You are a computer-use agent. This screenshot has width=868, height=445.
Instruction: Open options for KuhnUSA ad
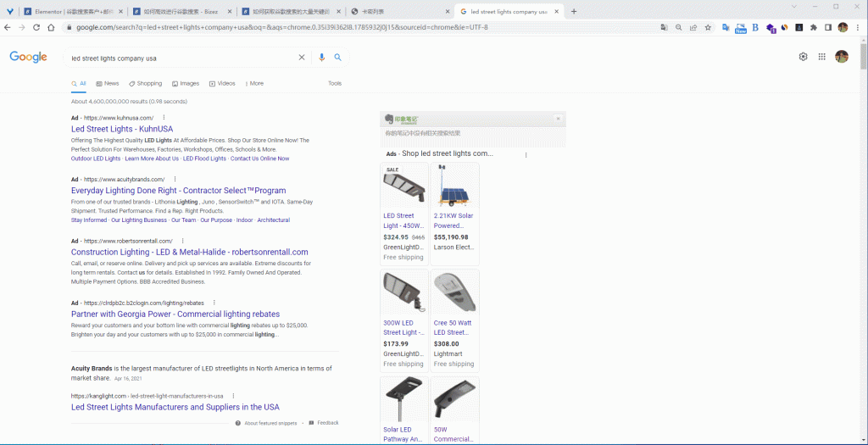[164, 117]
